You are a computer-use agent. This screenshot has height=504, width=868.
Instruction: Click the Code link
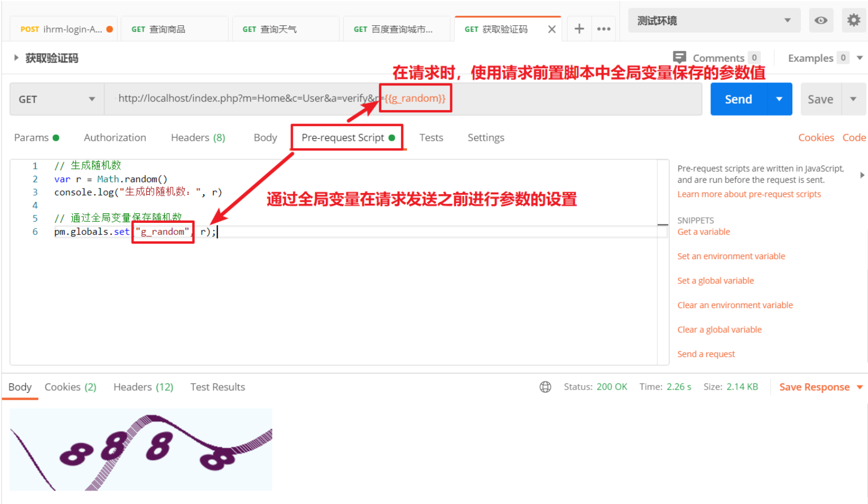(x=854, y=138)
